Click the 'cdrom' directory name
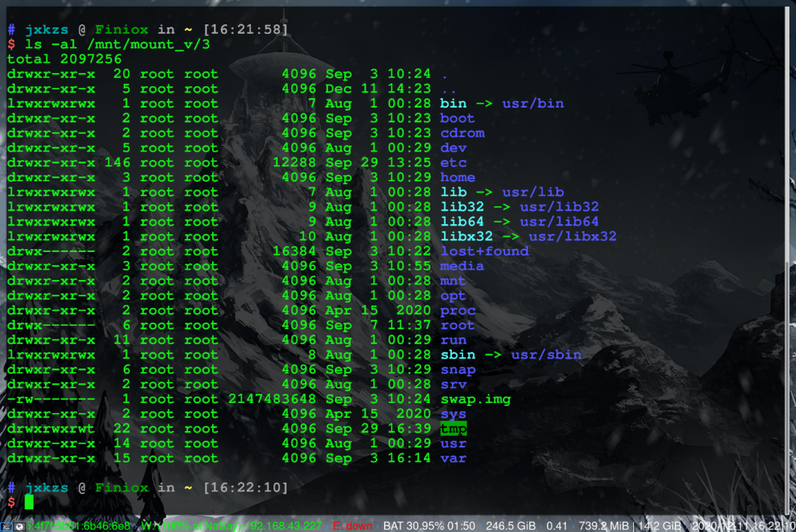796x532 pixels. (462, 133)
